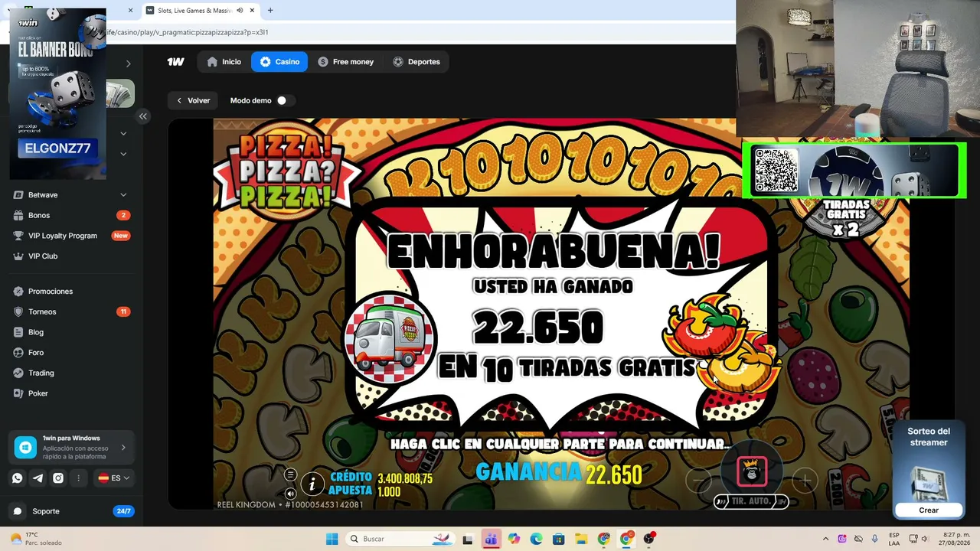Launch Copilot from the taskbar

[x=514, y=539]
